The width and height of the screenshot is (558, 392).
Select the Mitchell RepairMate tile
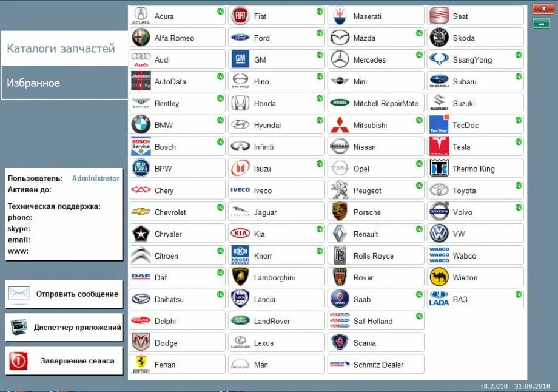tap(376, 103)
